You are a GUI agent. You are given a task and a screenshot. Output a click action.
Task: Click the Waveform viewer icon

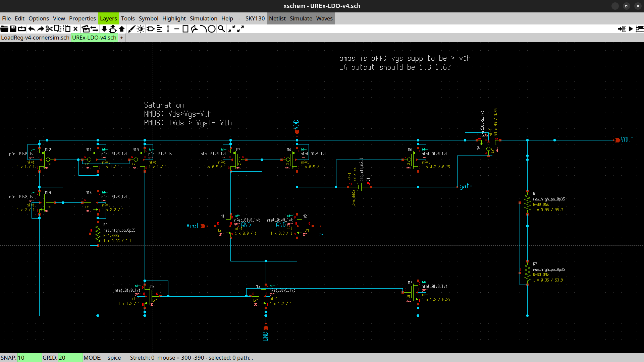click(640, 29)
